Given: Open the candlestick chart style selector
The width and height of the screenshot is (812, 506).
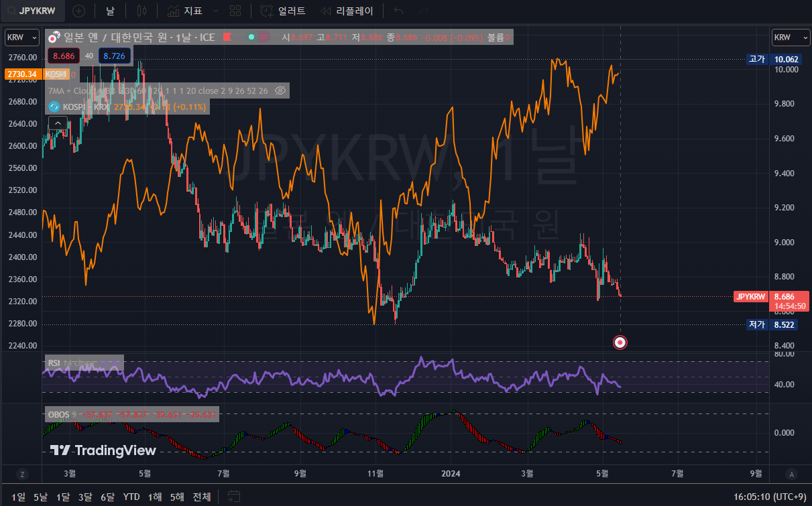Looking at the screenshot, I should pyautogui.click(x=141, y=11).
